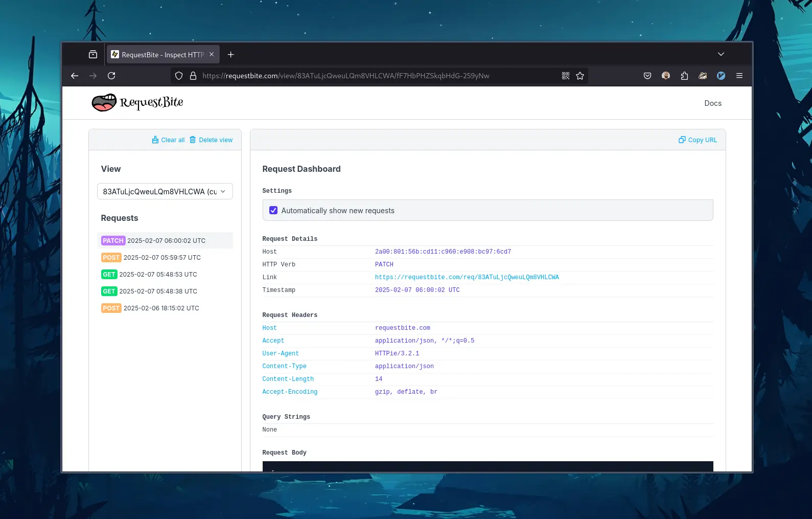
Task: Open the View selector dropdown
Action: 165,191
